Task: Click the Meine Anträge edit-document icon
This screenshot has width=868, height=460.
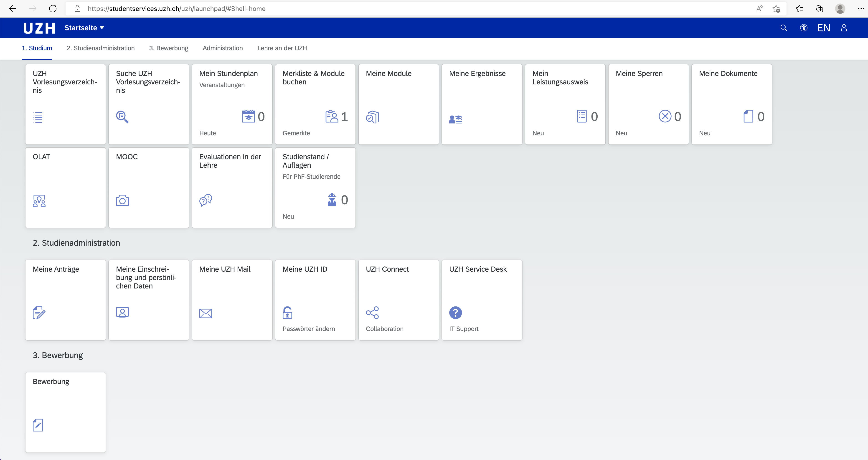Action: click(39, 313)
